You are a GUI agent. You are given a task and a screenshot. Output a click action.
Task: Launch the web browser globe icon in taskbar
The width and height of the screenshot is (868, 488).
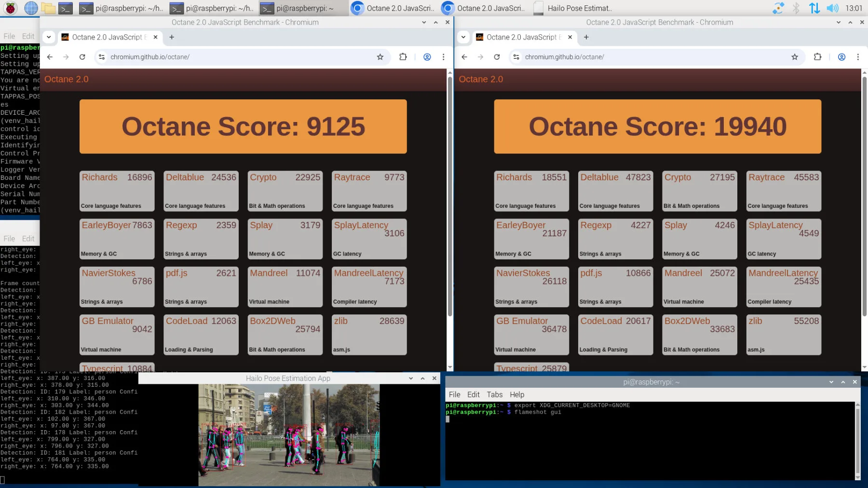[31, 8]
